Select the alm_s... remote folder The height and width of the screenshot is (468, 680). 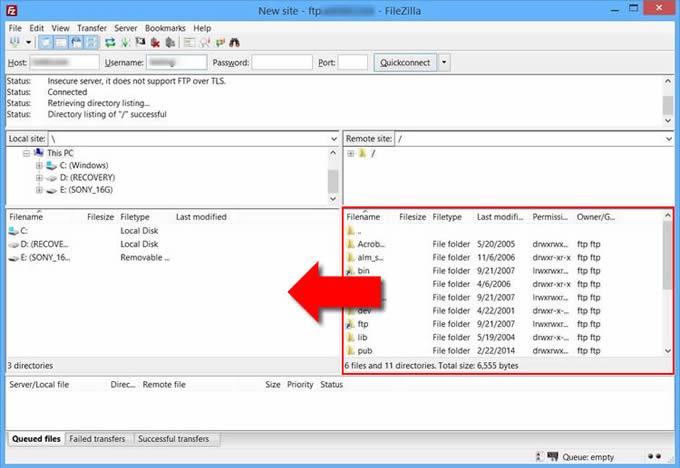(365, 258)
